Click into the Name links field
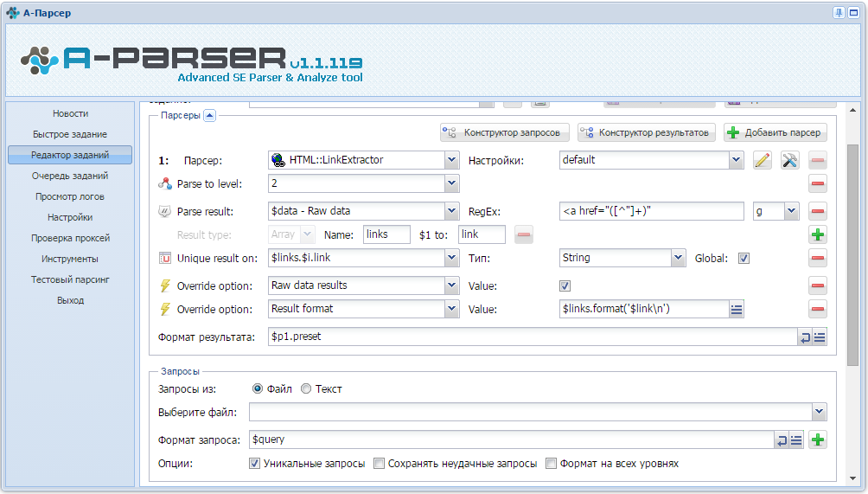Viewport: 868px width, 494px height. [387, 234]
